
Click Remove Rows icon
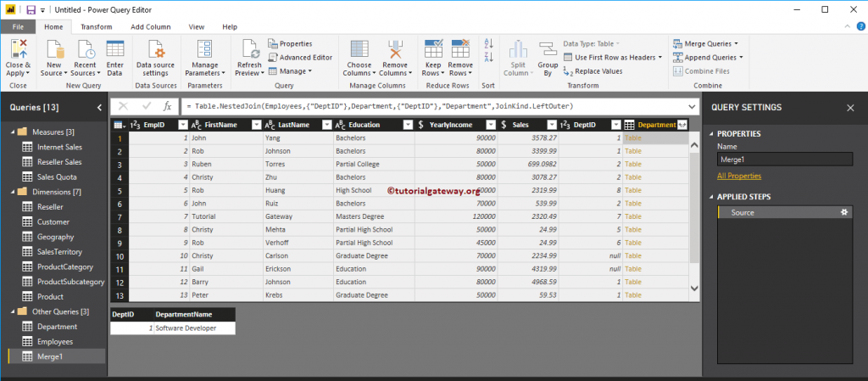point(460,48)
